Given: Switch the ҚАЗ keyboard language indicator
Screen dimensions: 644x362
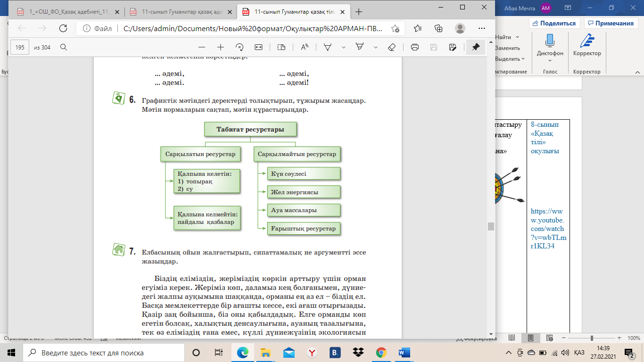Looking at the screenshot, I should [x=579, y=353].
